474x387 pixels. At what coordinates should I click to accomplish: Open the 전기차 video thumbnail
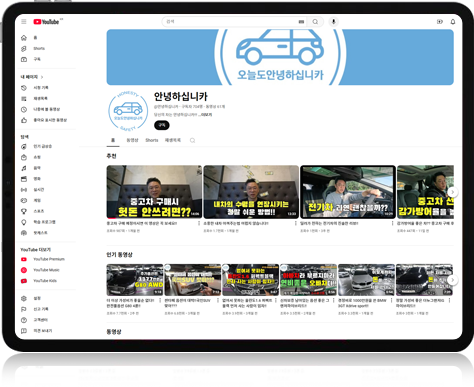point(348,192)
